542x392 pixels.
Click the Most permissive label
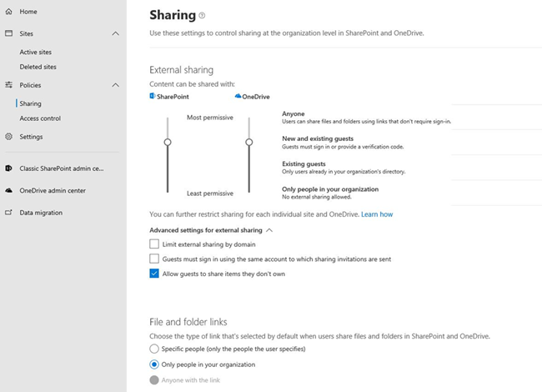point(210,118)
